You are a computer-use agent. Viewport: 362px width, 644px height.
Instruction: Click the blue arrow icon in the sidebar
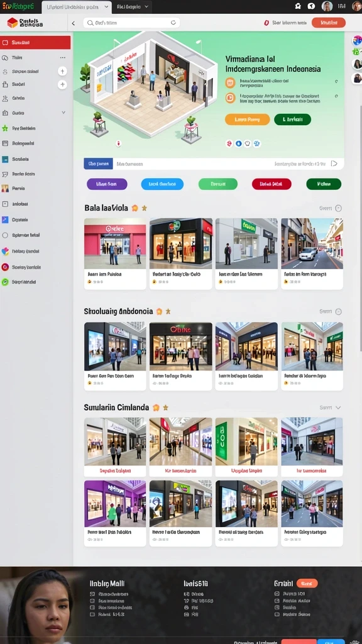click(x=5, y=219)
